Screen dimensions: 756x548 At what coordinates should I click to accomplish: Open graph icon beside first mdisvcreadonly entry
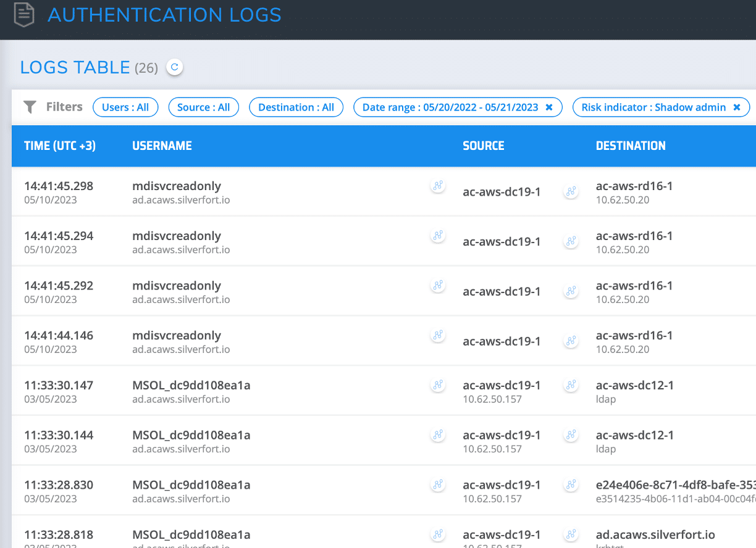coord(438,185)
